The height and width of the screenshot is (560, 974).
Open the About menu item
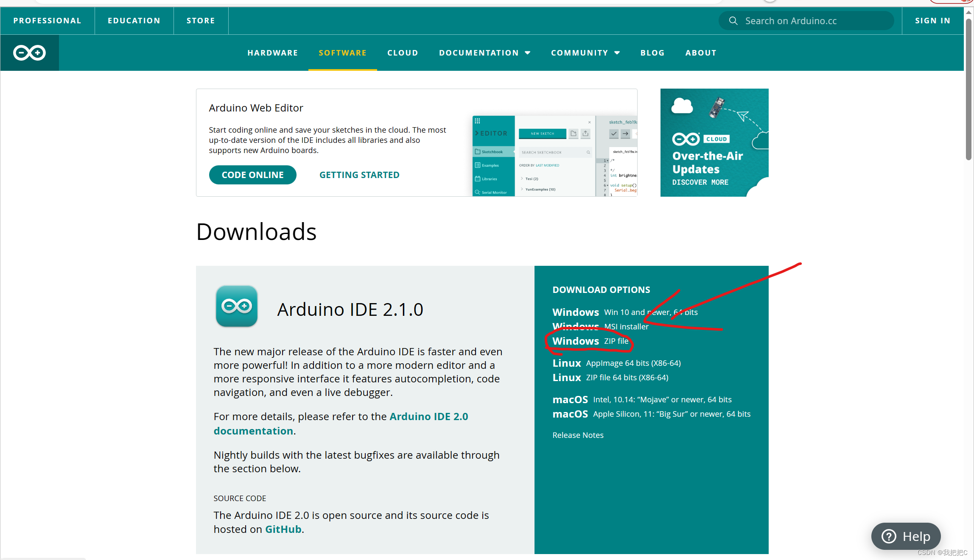[x=701, y=53]
